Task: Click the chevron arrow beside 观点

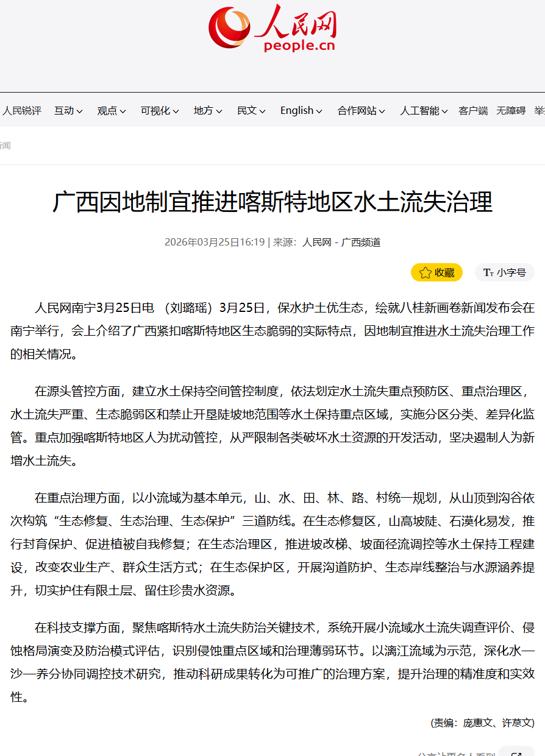Action: [x=123, y=111]
